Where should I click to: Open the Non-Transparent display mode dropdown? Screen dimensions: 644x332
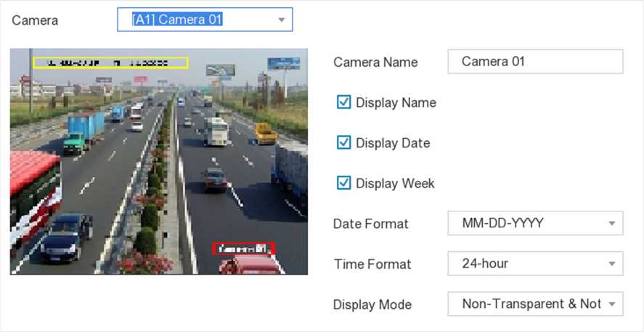526,304
